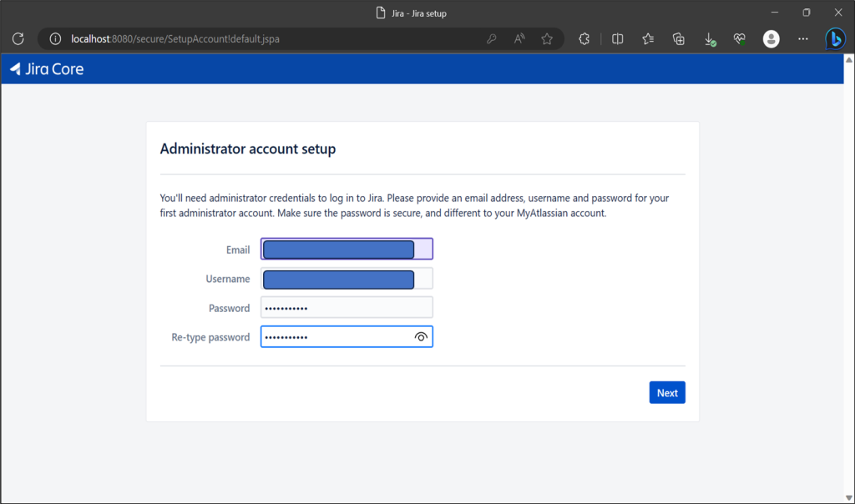Show the Downloads icon panel
Screen dimensions: 855x504
point(710,39)
